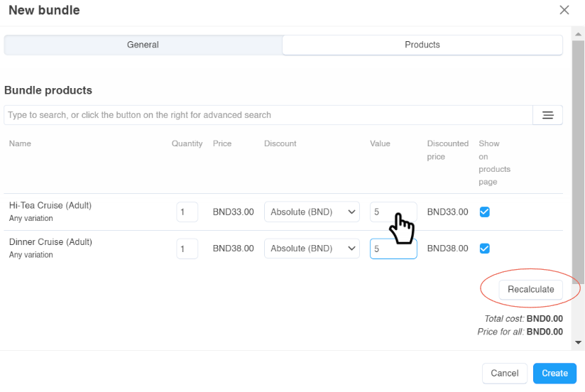Open discount type dropdown for Hi-Tea Cruise
Image resolution: width=585 pixels, height=392 pixels.
(312, 212)
